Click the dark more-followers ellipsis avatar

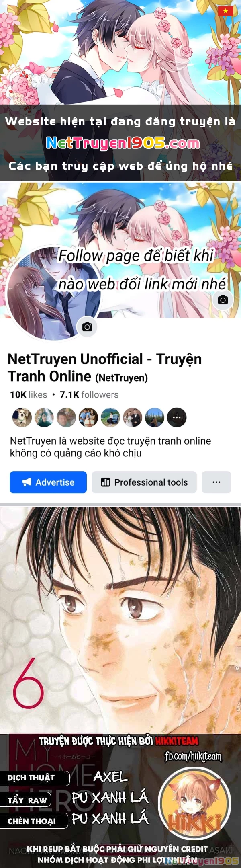coord(177,417)
